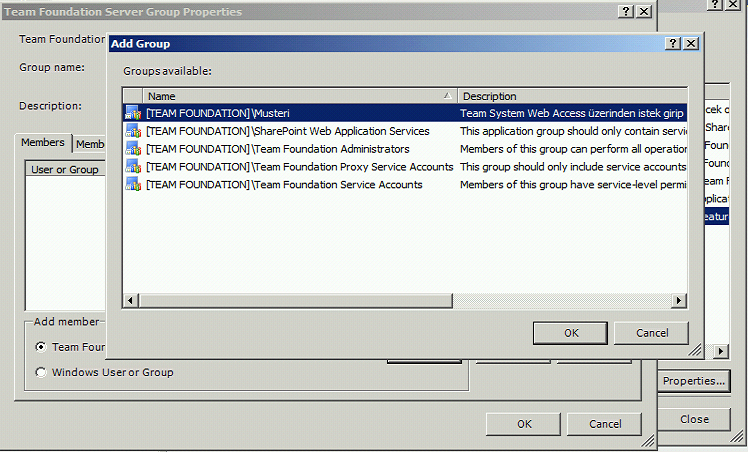Click the horizontal scrollbar thumb in groups list
Viewport: 748px width, 452px height.
tap(295, 300)
